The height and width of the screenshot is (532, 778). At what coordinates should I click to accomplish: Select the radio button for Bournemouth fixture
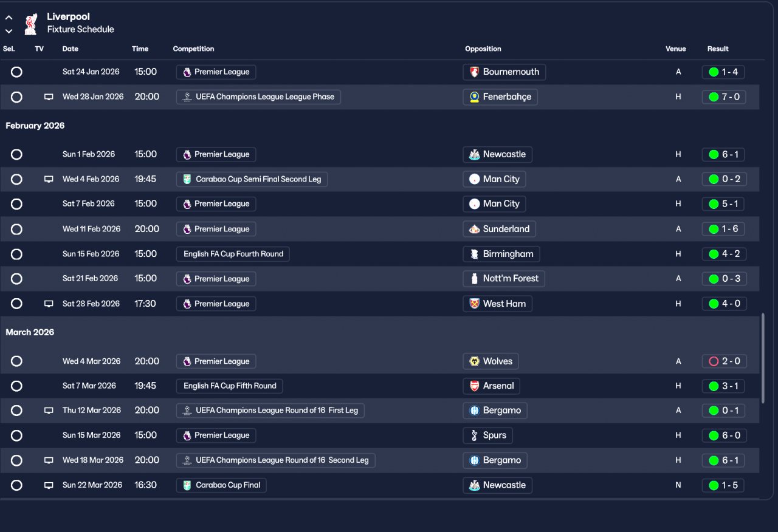pyautogui.click(x=16, y=72)
